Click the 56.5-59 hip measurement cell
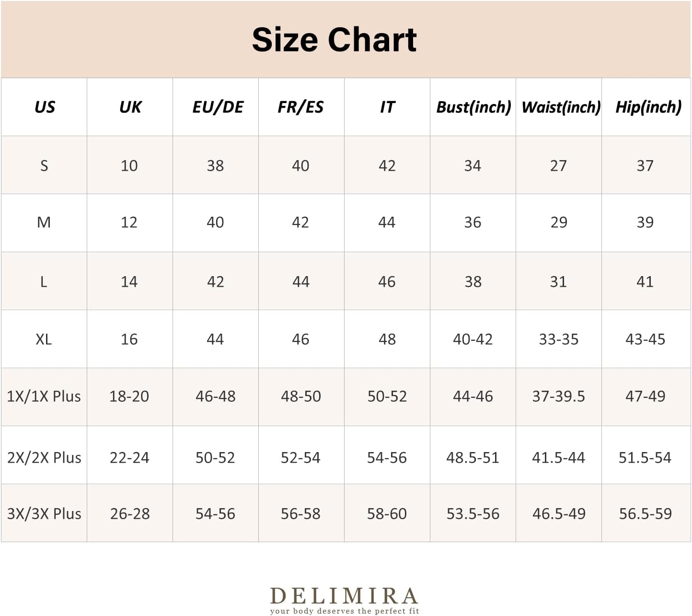The width and height of the screenshot is (692, 616). [x=645, y=514]
